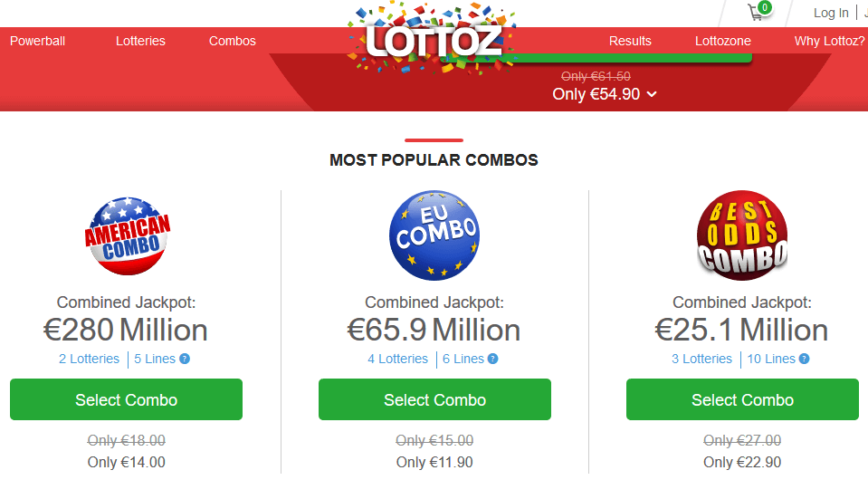Select Combo for the American Combo

coord(126,399)
